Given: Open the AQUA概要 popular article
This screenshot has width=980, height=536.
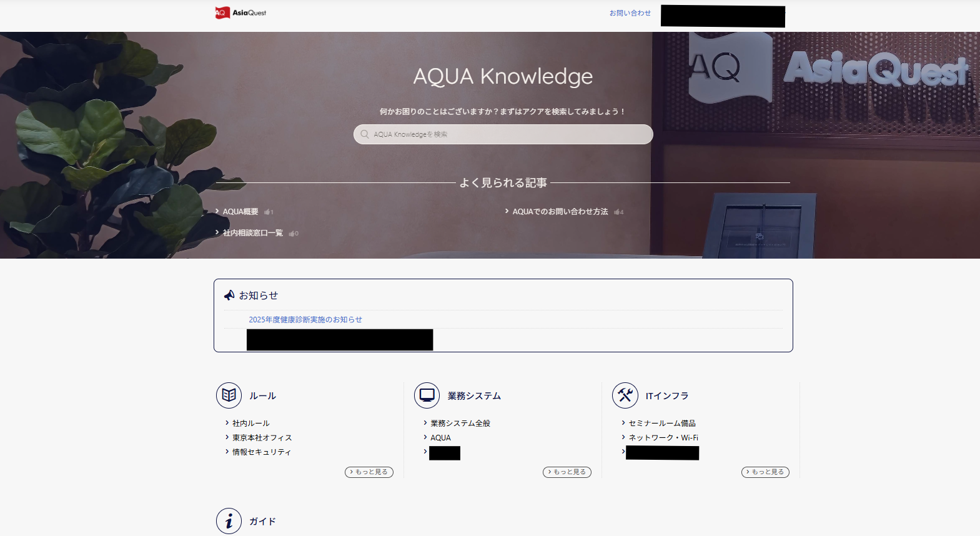Looking at the screenshot, I should coord(240,212).
